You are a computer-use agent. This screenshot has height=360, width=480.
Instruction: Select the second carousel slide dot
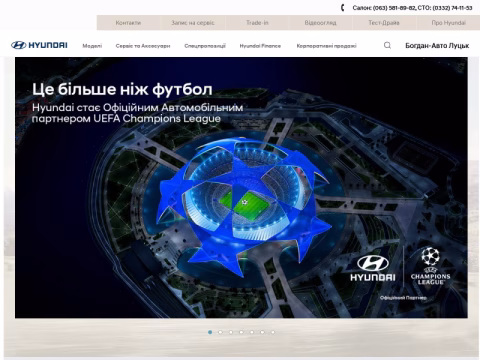[220, 332]
